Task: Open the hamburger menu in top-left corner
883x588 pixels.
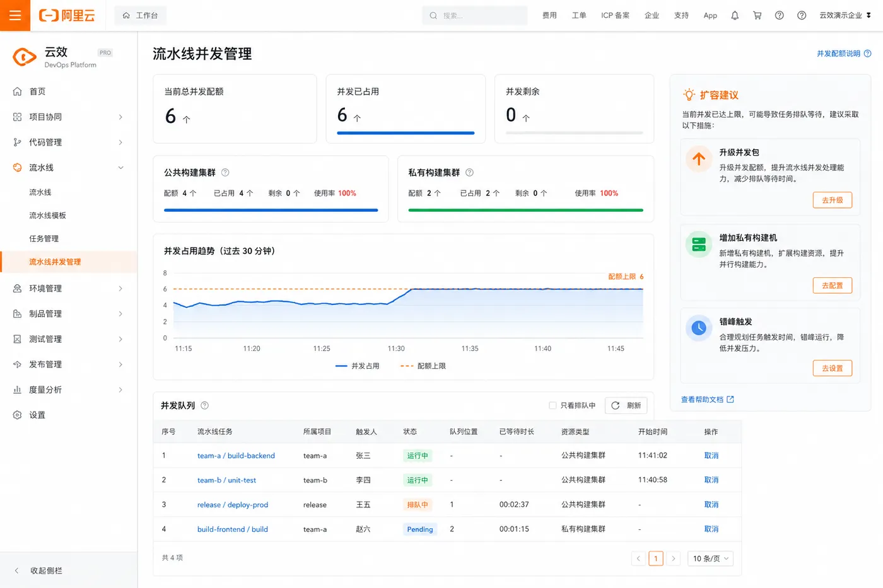Action: 15,15
